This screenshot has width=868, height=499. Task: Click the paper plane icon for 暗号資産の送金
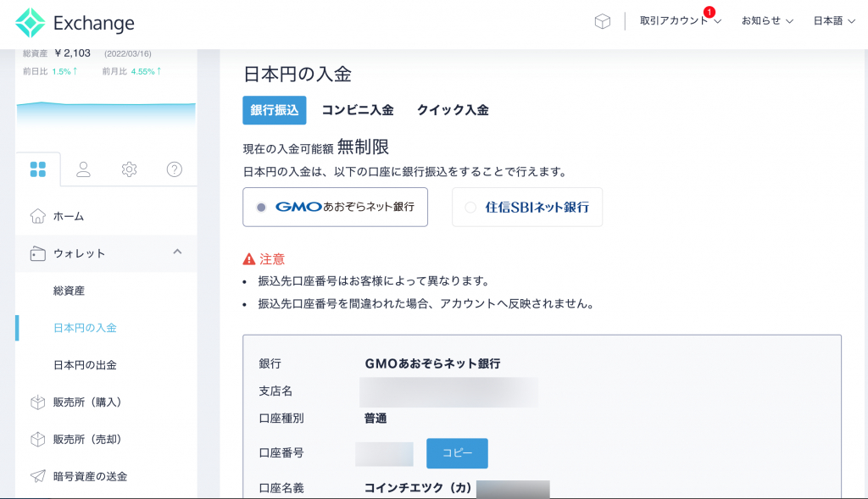(x=37, y=476)
